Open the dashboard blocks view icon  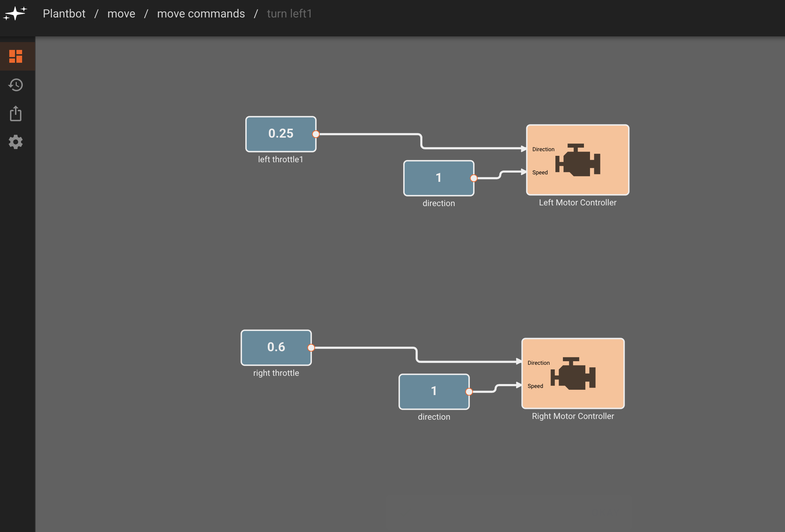tap(16, 56)
